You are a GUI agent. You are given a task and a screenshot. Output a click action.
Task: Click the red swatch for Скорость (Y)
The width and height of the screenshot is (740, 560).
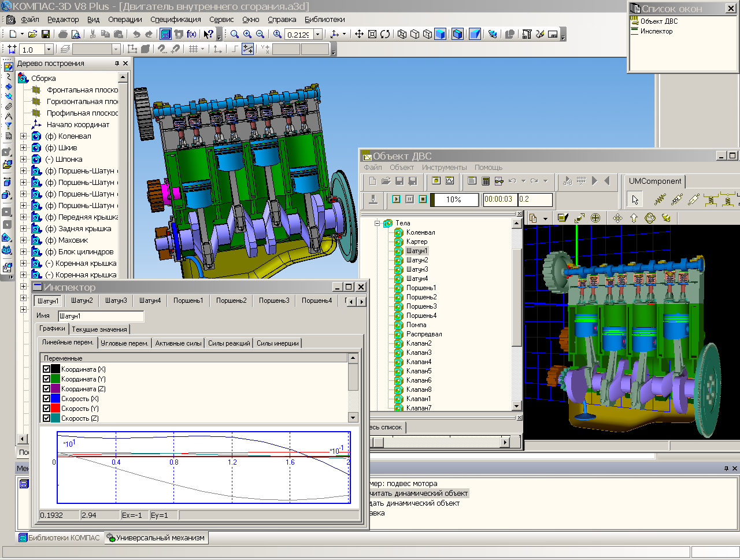tap(55, 409)
